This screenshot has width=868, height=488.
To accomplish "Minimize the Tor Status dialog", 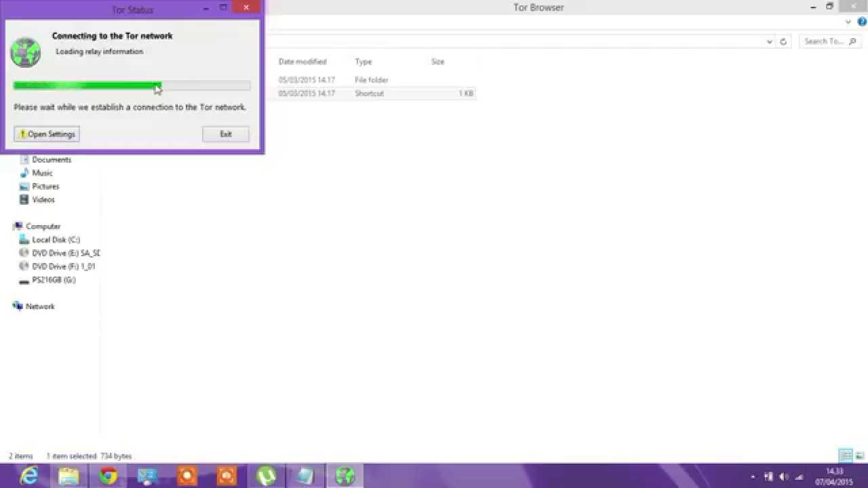I will click(x=205, y=8).
